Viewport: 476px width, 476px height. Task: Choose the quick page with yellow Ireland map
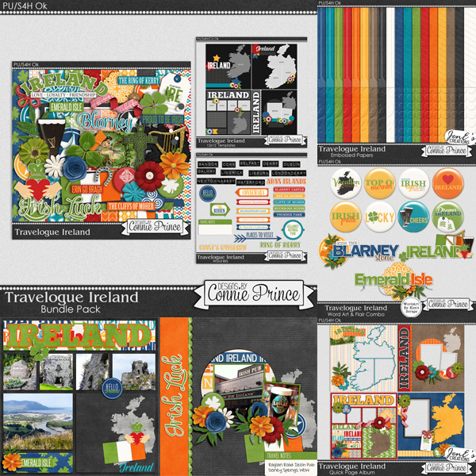pos(431,425)
